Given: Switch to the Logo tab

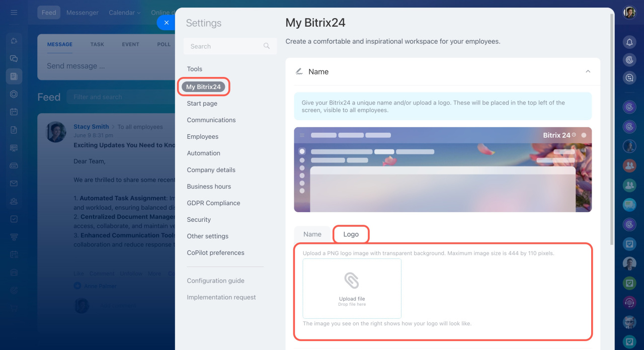Looking at the screenshot, I should [x=351, y=234].
